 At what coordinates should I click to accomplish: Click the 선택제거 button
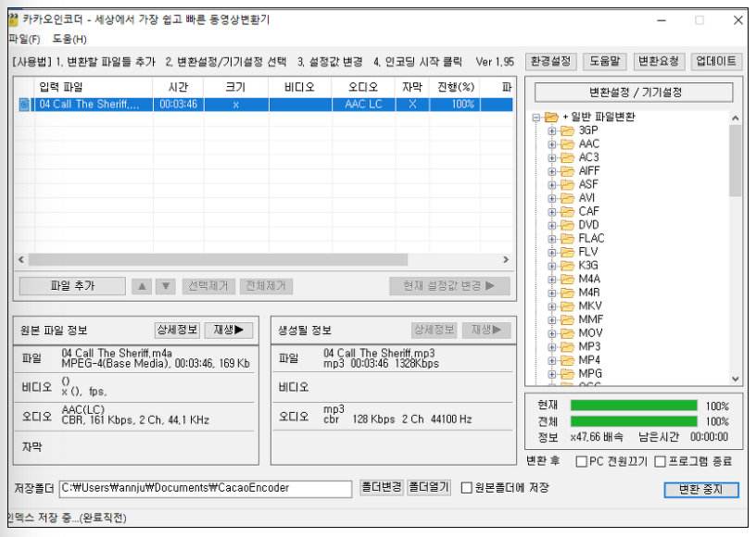point(208,286)
